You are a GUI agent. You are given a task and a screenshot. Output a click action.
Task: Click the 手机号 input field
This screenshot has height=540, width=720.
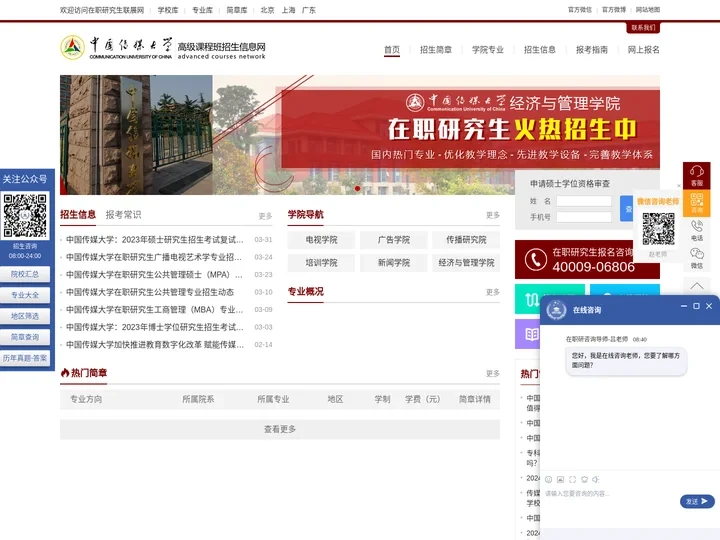click(584, 217)
